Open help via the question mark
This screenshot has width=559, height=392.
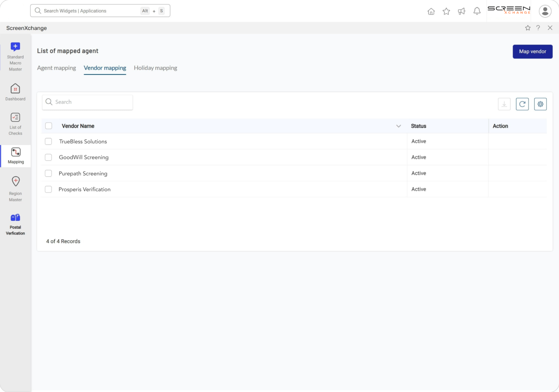pos(538,28)
